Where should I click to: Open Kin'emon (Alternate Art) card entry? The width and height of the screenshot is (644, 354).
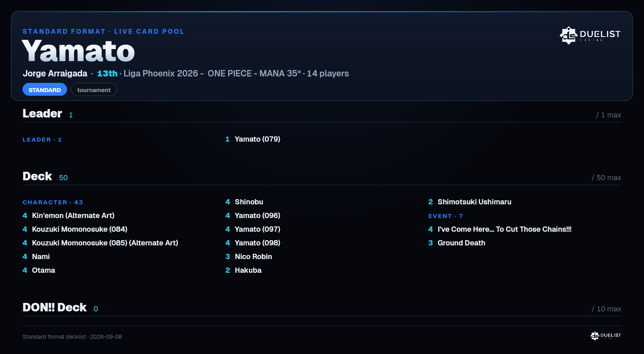pyautogui.click(x=68, y=216)
